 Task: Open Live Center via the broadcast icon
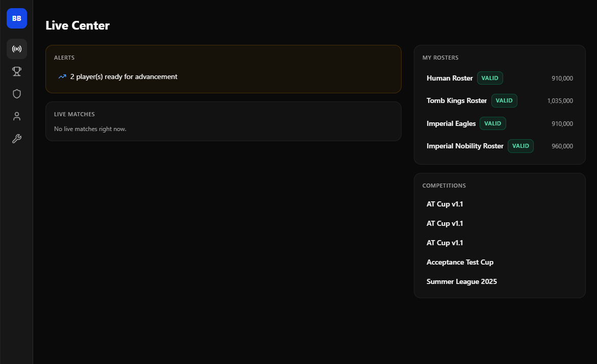tap(16, 49)
